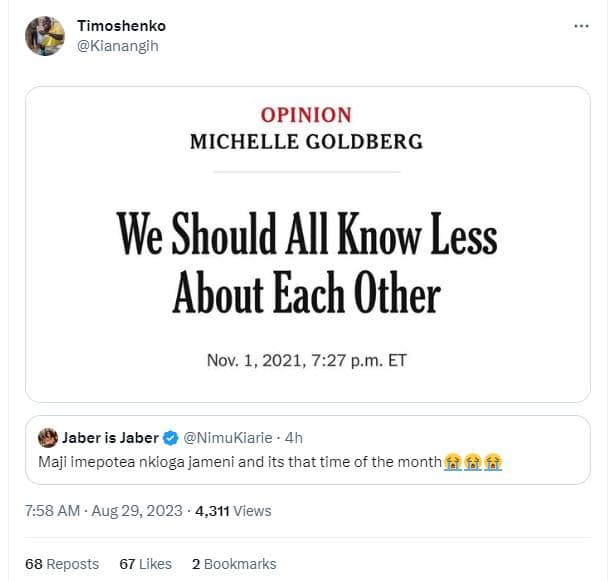Click the Michelle Goldberg byline in image
This screenshot has width=611, height=581.
click(306, 141)
